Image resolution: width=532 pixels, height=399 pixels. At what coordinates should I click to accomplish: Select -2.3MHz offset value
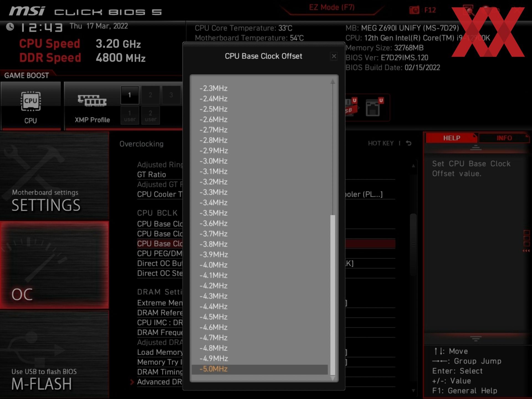click(x=213, y=88)
